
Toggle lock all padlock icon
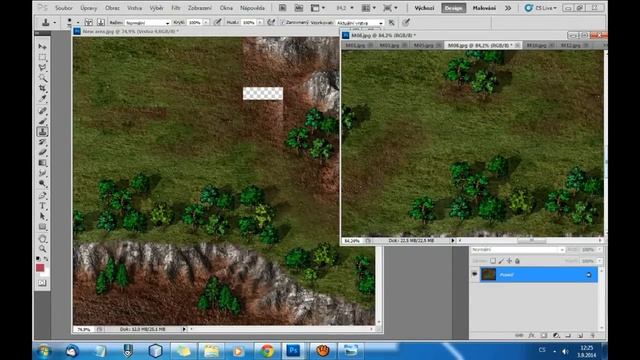tap(517, 261)
